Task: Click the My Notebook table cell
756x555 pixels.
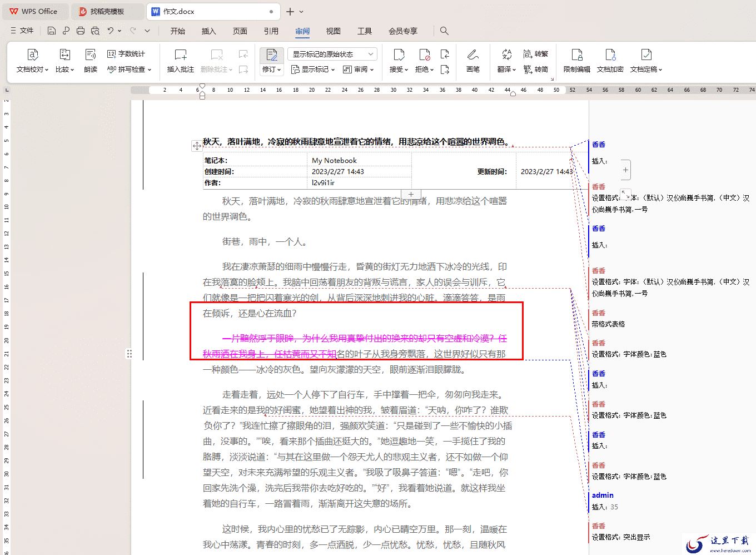Action: [x=360, y=161]
